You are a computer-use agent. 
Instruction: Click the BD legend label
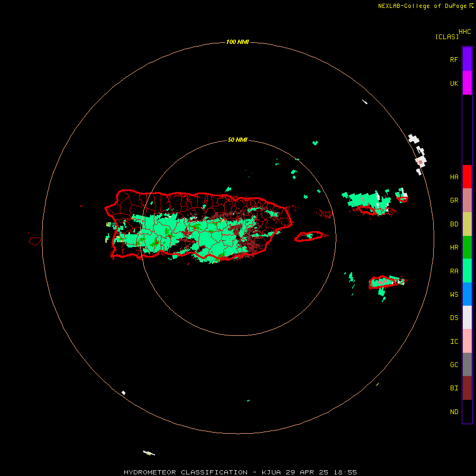tap(454, 224)
